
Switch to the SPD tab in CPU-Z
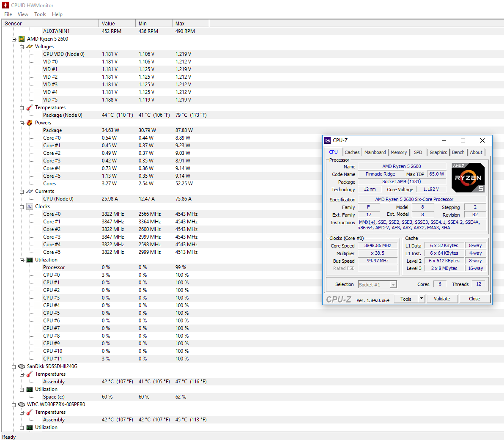click(418, 152)
